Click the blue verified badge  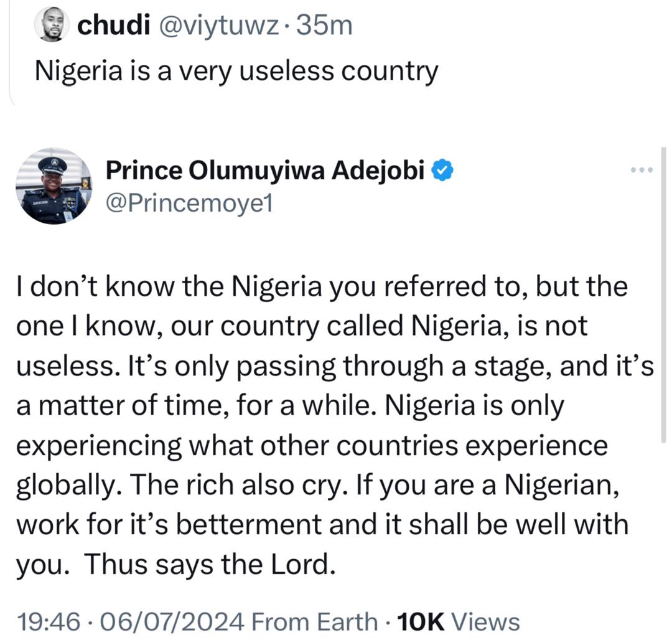(442, 169)
